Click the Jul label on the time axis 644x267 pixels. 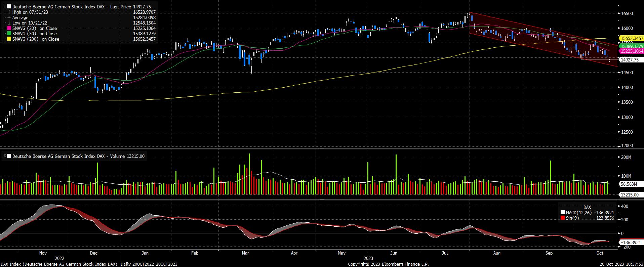tap(445, 253)
